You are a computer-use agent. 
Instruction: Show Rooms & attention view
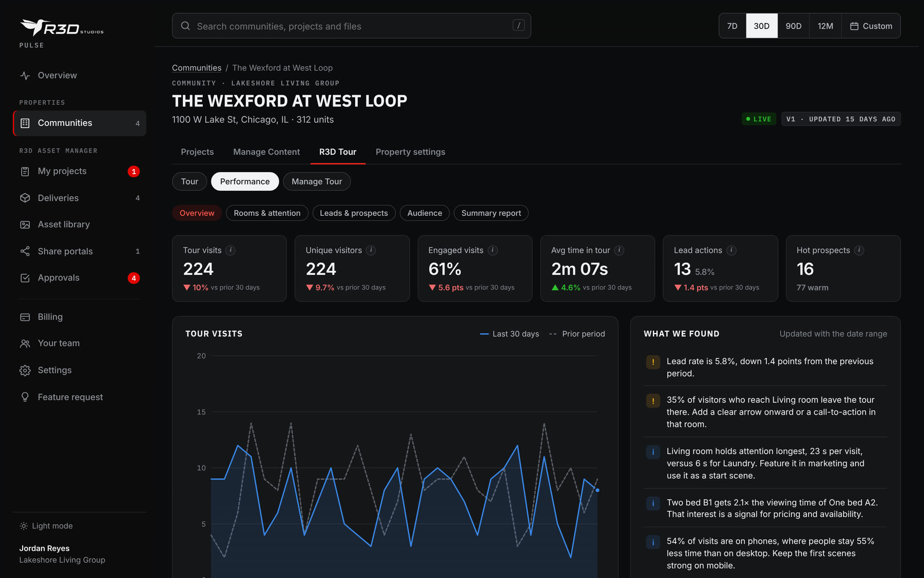267,213
